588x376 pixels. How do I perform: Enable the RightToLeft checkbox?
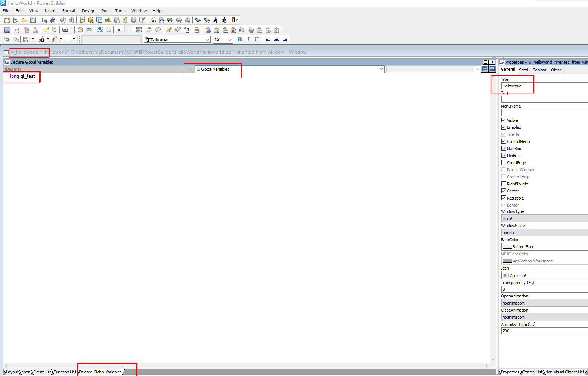pyautogui.click(x=503, y=184)
